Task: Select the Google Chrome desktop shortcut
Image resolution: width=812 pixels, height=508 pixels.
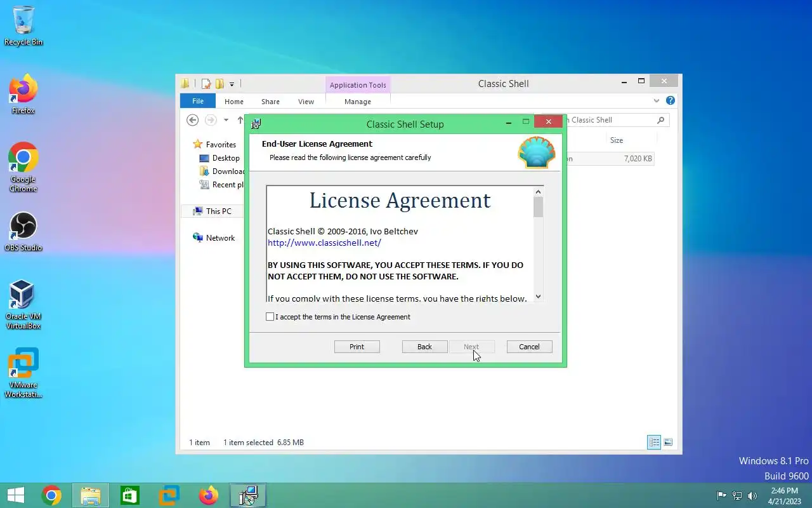Action: pyautogui.click(x=23, y=167)
